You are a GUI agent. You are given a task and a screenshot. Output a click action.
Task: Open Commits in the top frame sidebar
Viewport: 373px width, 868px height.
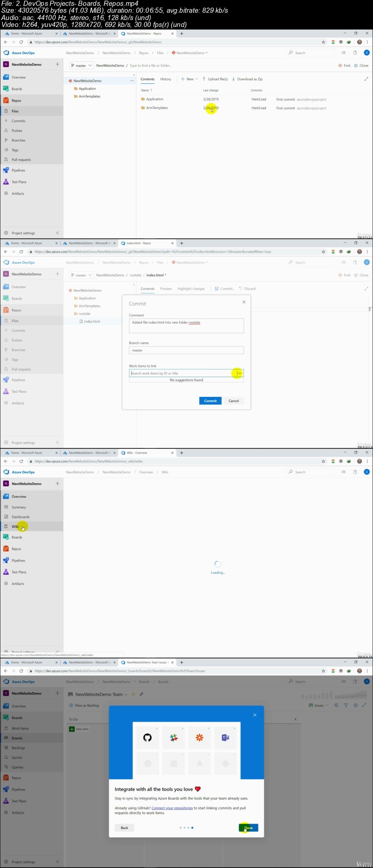pyautogui.click(x=18, y=121)
